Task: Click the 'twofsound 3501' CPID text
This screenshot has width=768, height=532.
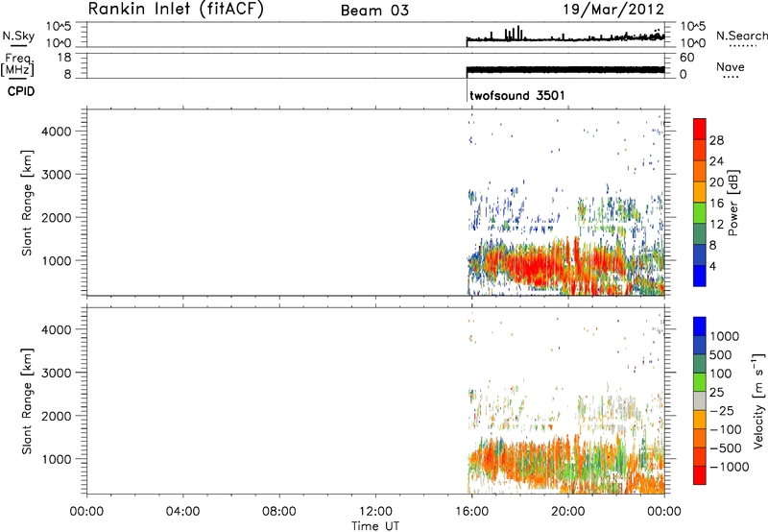Action: pos(517,95)
